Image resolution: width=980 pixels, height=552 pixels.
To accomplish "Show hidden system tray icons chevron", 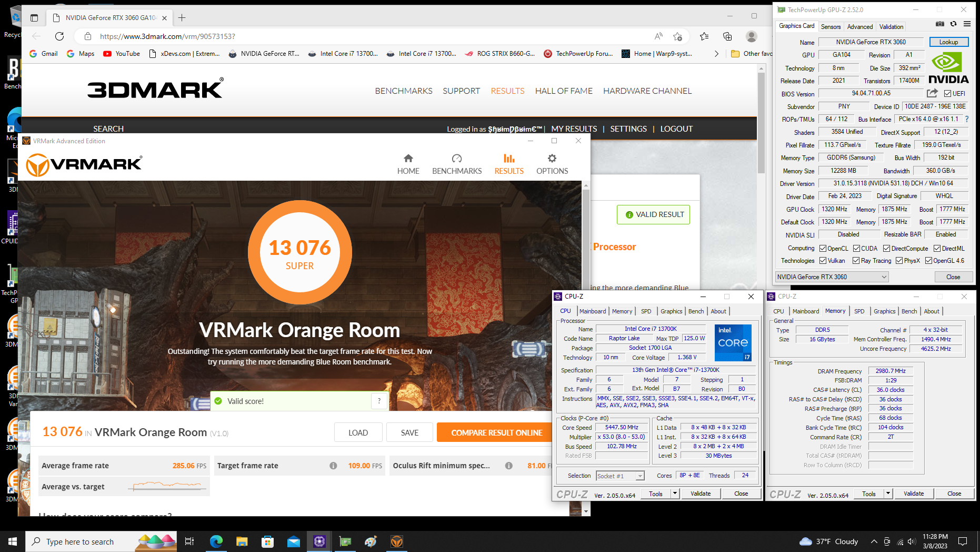I will coord(874,541).
